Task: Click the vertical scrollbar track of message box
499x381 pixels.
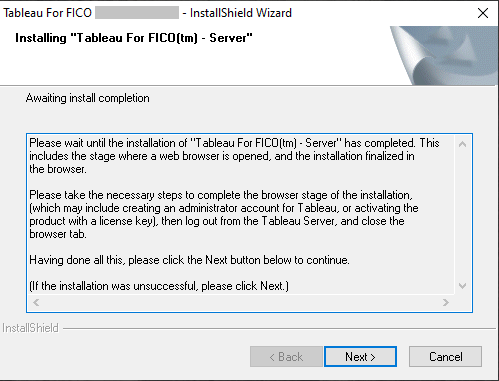Action: [x=462, y=215]
